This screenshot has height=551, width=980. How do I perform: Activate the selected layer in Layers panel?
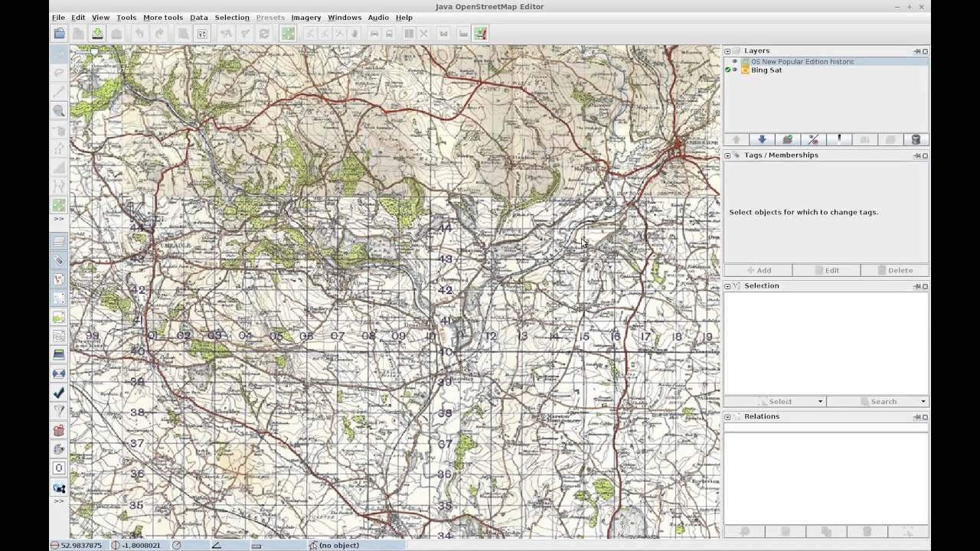[787, 140]
